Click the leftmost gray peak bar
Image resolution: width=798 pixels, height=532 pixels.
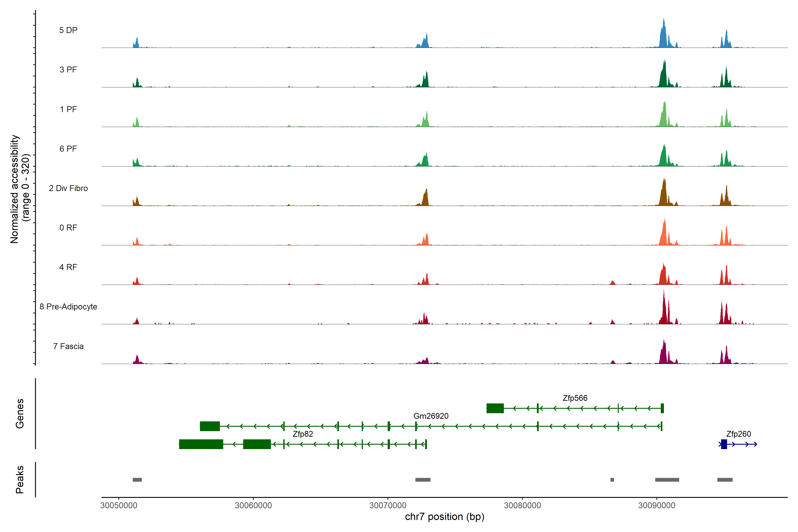[137, 480]
